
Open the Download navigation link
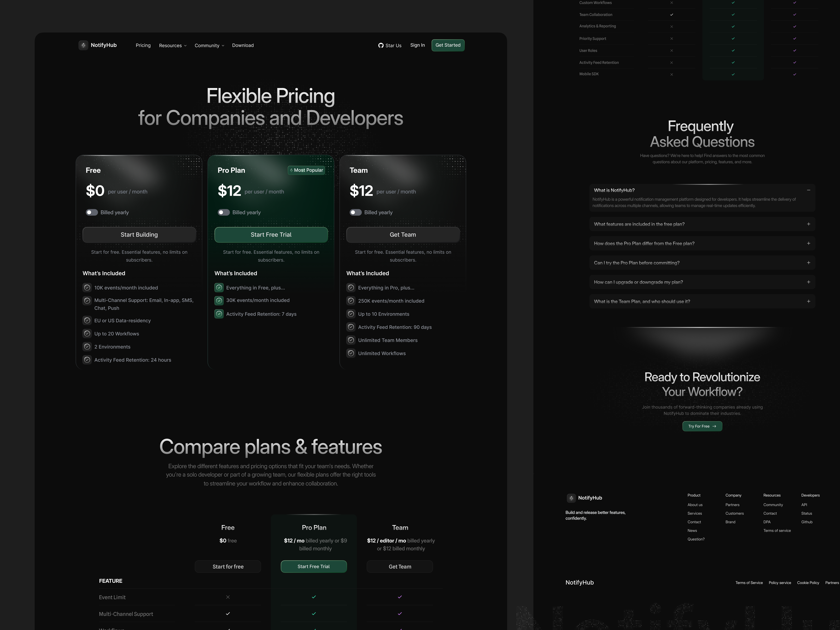click(243, 45)
